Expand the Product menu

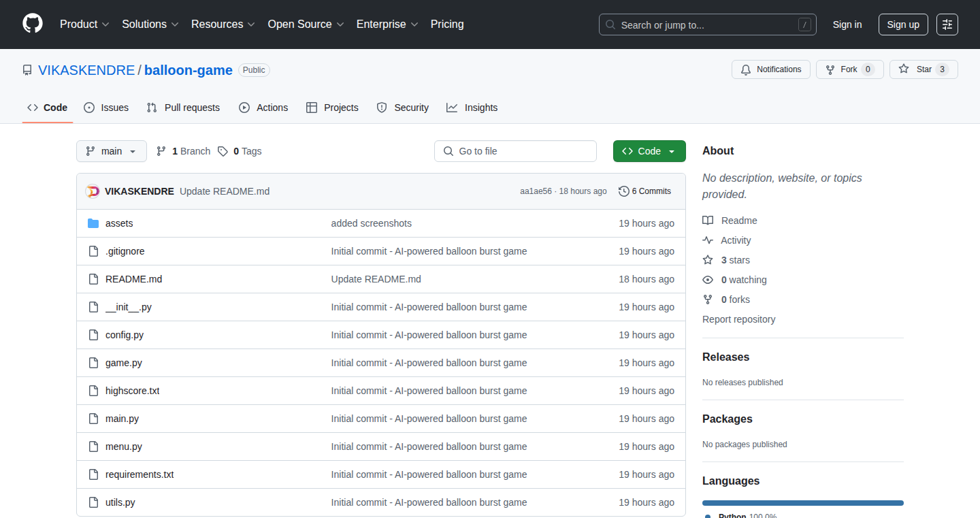pyautogui.click(x=84, y=25)
